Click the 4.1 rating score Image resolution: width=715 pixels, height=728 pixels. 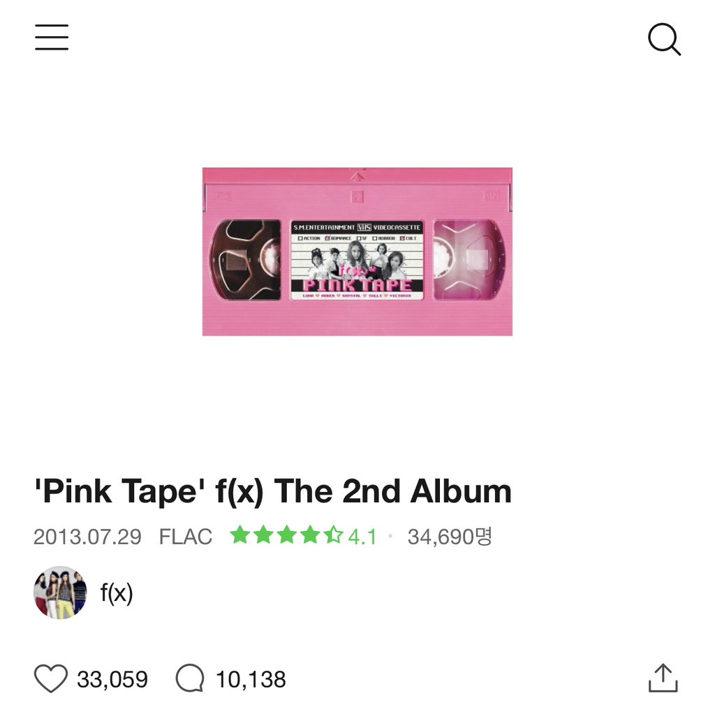pyautogui.click(x=362, y=537)
